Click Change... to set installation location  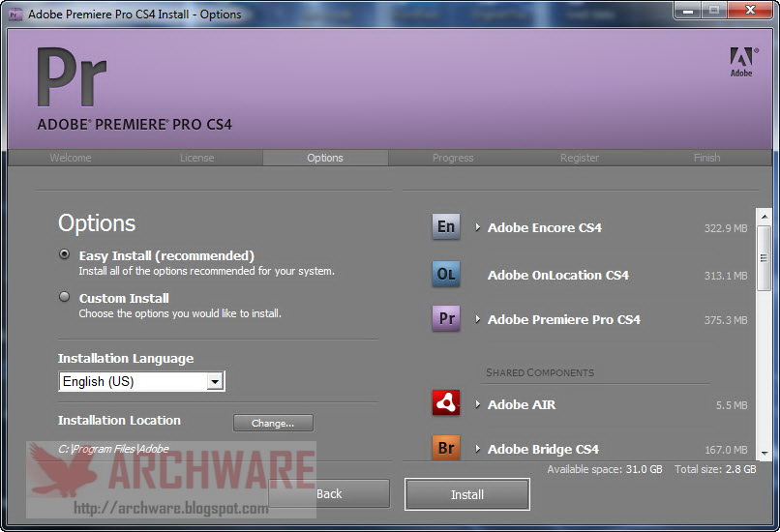(273, 423)
